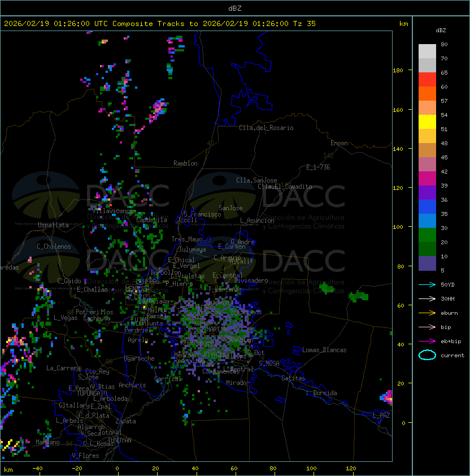Click the cyan current ellipse legend icon
Viewport: 470px width, 476px height.
[x=427, y=355]
